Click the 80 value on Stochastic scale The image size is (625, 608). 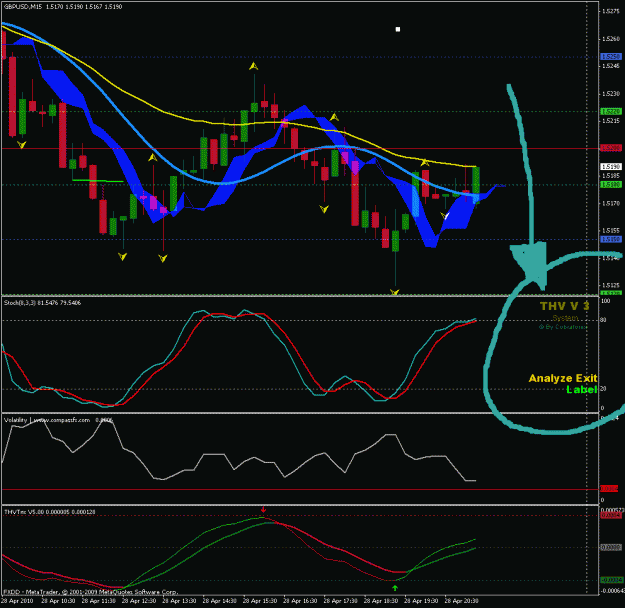click(x=603, y=320)
